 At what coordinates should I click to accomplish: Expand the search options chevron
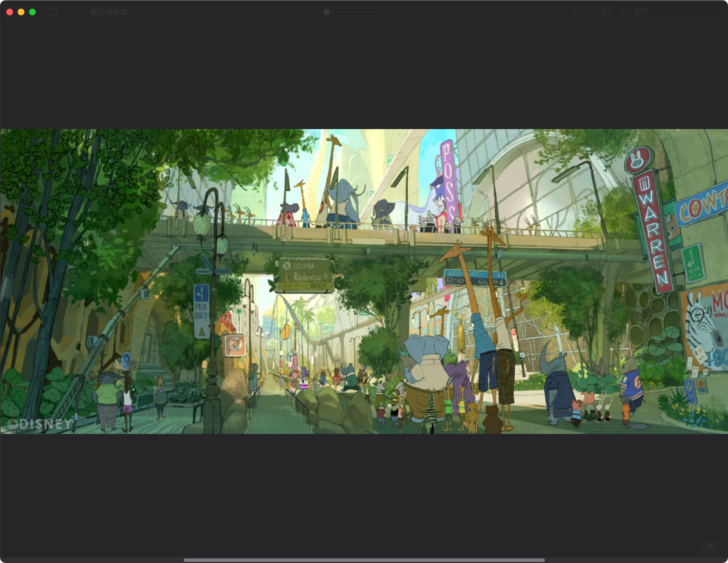pos(629,12)
